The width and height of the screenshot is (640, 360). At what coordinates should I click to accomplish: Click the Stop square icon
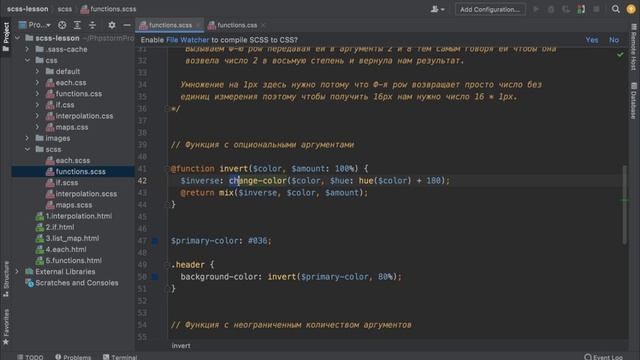point(596,9)
